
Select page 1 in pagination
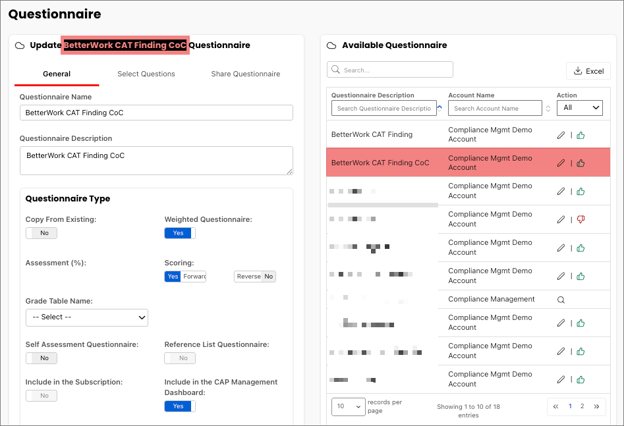[570, 406]
